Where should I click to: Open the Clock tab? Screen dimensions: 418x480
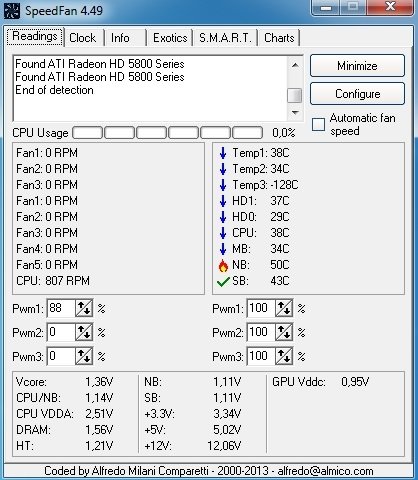[x=83, y=38]
